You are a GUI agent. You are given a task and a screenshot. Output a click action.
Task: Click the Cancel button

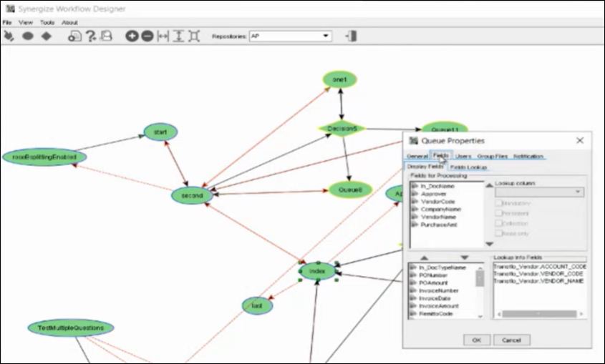[x=511, y=340]
